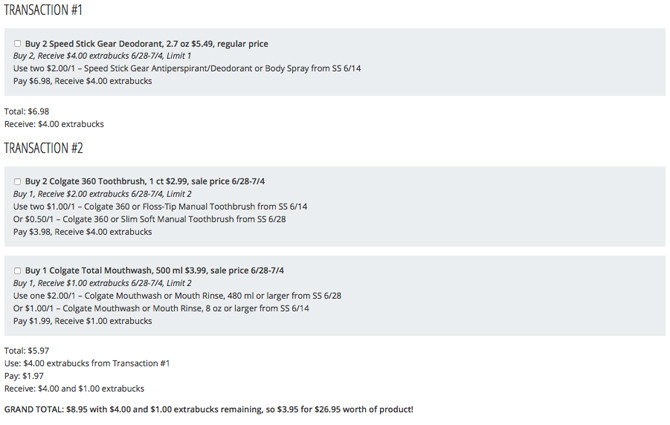Screen dimensions: 670x425
Task: Click the GRAND TOTAL summary line
Action: point(209,410)
